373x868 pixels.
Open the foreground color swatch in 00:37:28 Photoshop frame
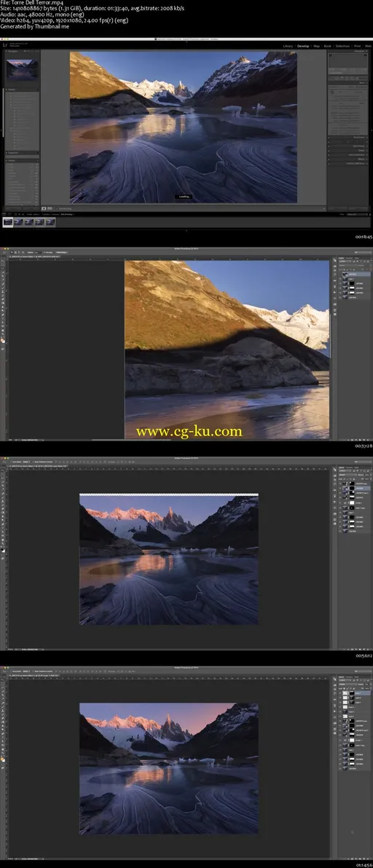(x=2, y=340)
